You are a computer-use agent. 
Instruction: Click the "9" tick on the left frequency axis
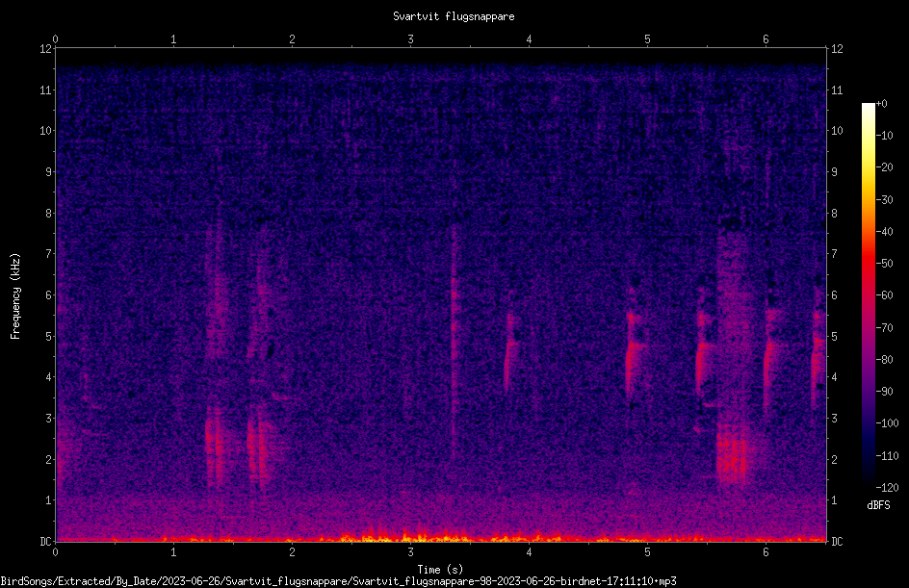(x=48, y=172)
